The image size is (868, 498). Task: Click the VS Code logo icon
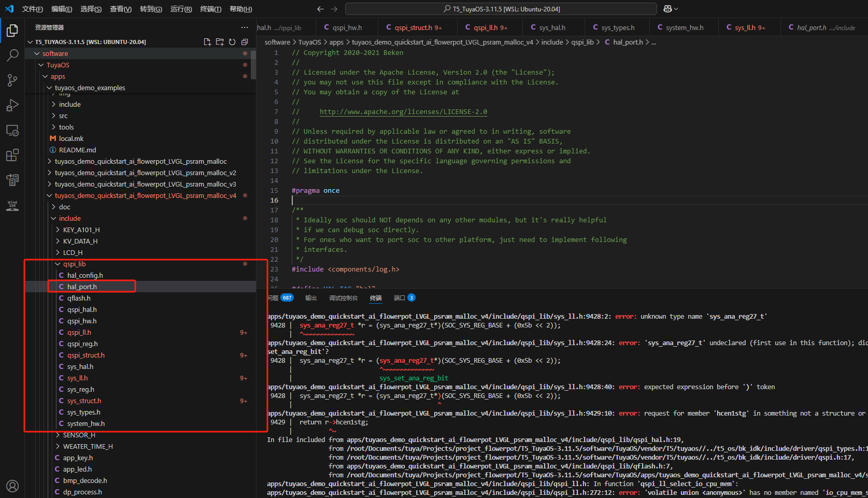tap(9, 9)
